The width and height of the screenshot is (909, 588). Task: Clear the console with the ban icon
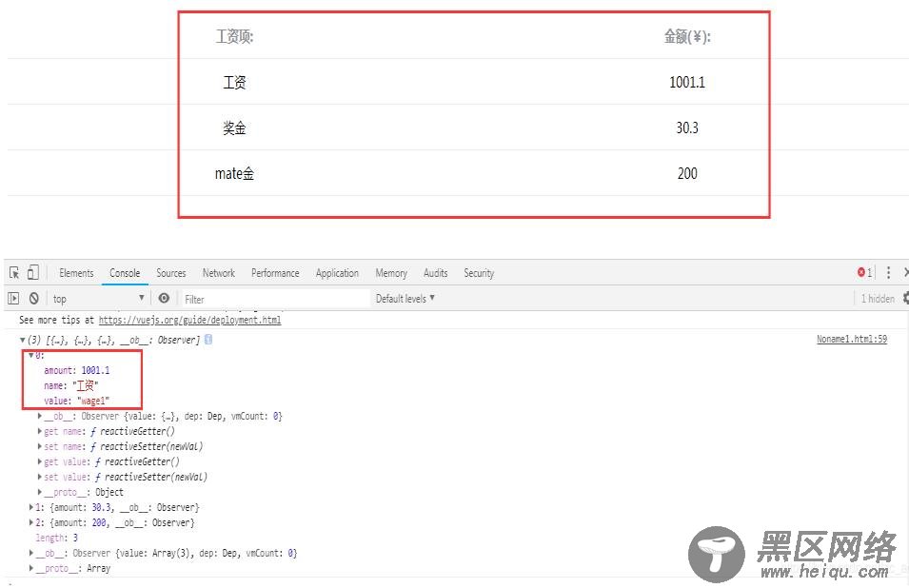pos(34,299)
